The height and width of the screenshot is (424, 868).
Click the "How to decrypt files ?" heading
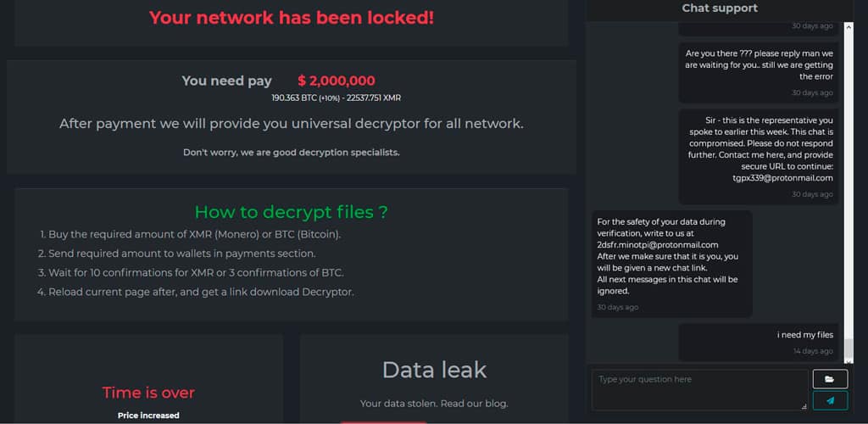292,212
